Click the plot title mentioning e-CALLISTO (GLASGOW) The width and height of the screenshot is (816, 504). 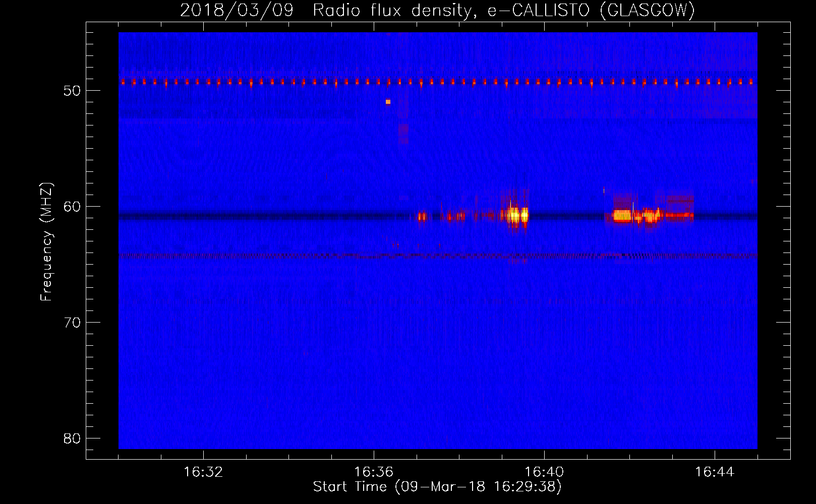pyautogui.click(x=437, y=10)
